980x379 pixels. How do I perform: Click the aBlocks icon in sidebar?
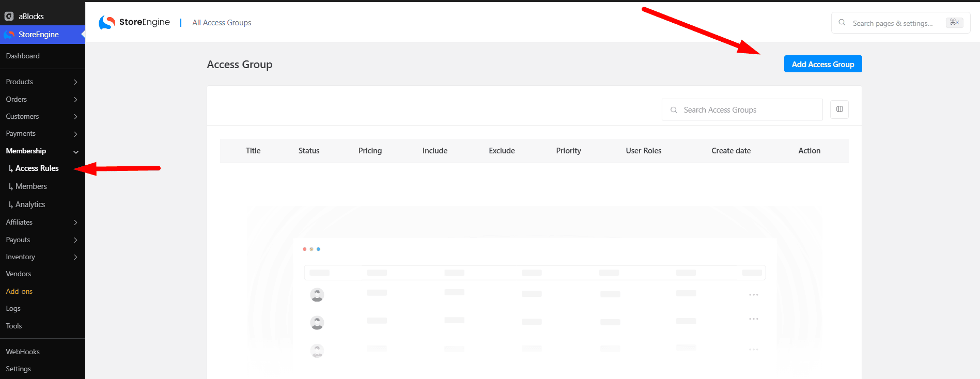9,17
